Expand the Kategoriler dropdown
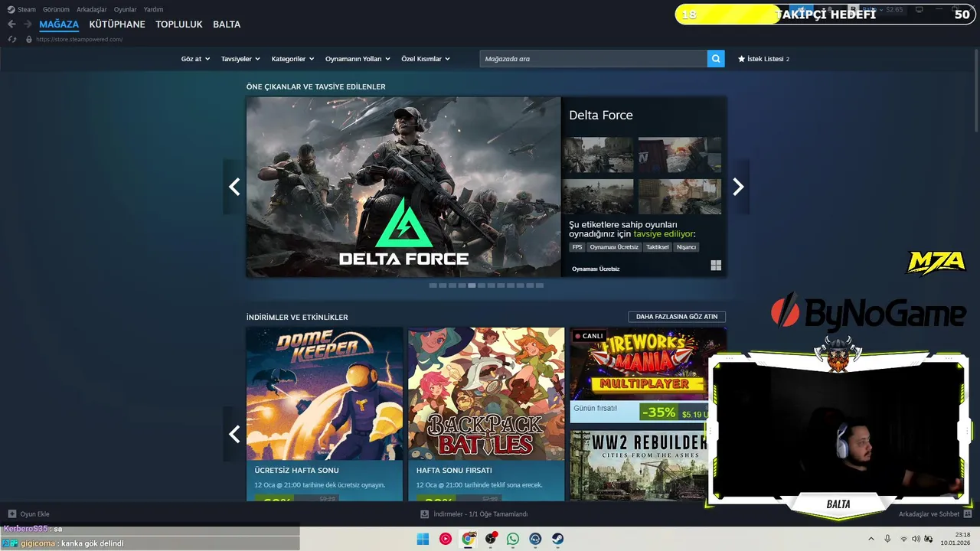The width and height of the screenshot is (980, 551). coord(292,59)
